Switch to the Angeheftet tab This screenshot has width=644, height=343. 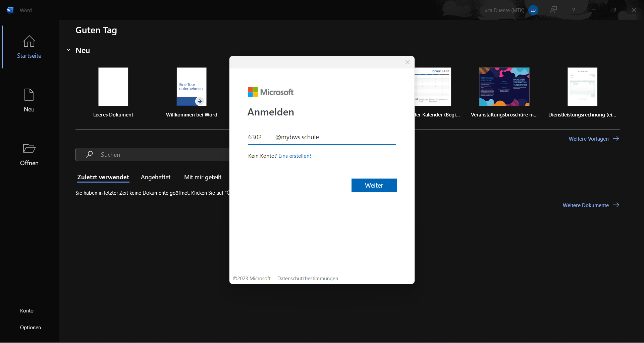click(156, 177)
